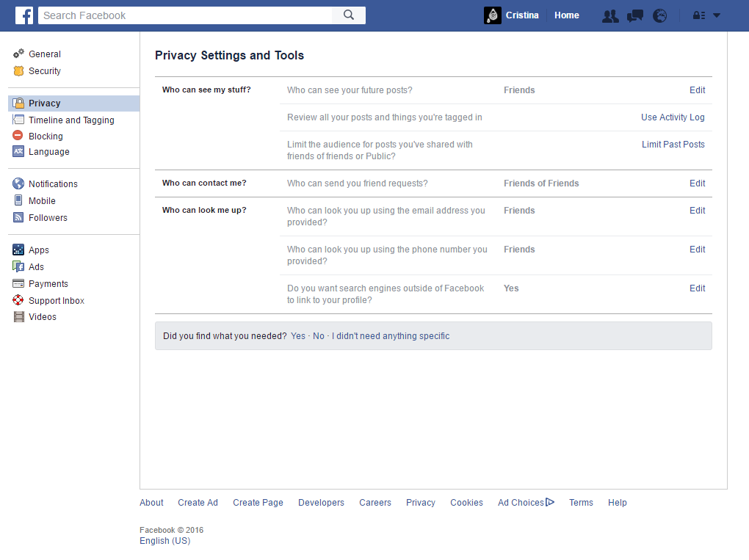749x560 pixels.
Task: Click the General settings gear icon
Action: click(x=18, y=54)
